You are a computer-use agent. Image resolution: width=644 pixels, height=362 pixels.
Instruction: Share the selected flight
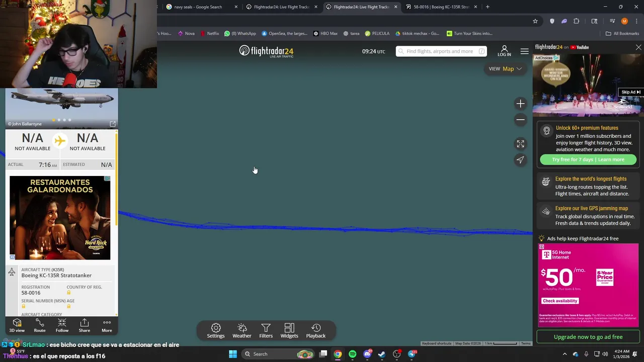click(x=85, y=325)
